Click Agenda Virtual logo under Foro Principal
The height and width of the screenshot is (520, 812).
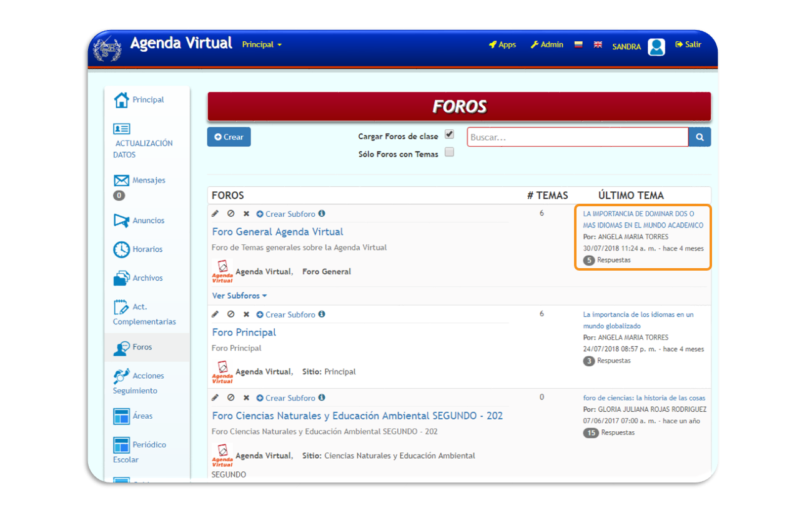[222, 372]
